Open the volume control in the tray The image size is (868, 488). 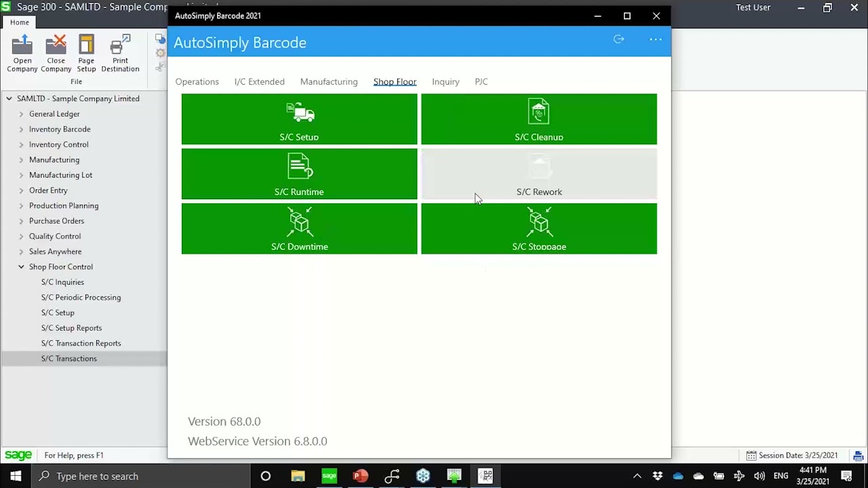click(759, 476)
